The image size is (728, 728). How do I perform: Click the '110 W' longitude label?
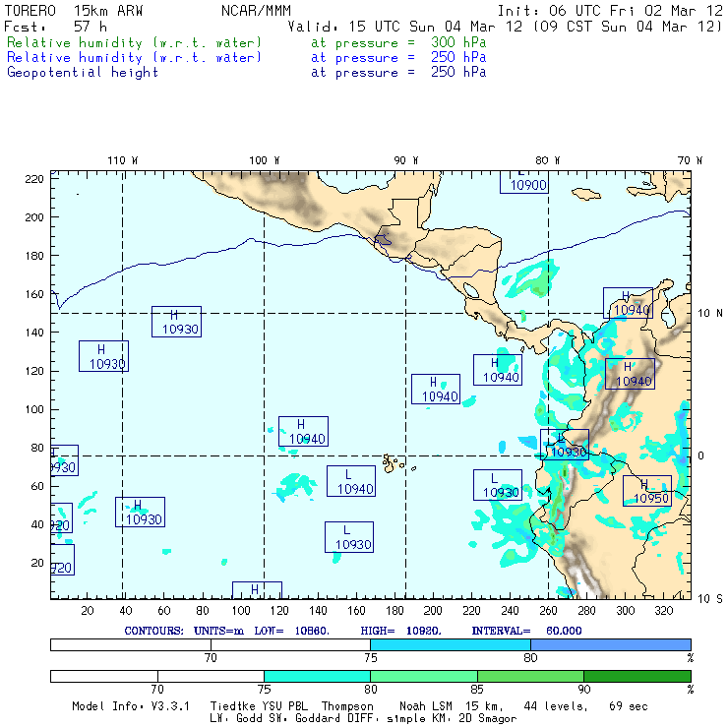click(x=123, y=160)
